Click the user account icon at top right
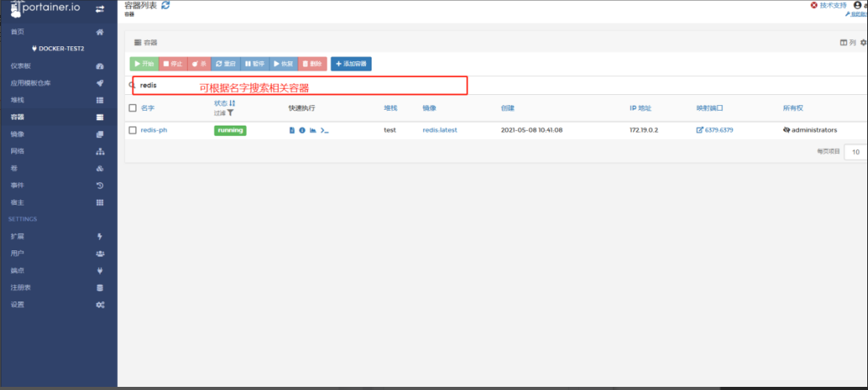The width and height of the screenshot is (868, 390). [x=858, y=5]
